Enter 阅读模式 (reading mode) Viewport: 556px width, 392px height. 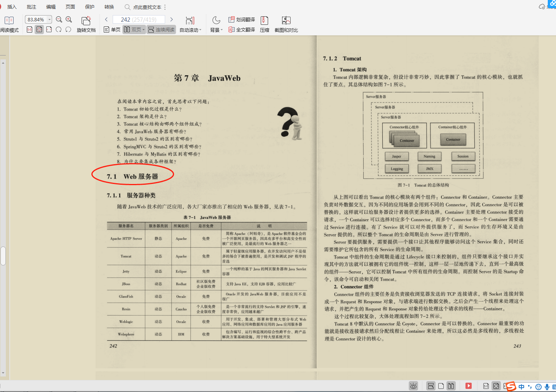pyautogui.click(x=9, y=23)
